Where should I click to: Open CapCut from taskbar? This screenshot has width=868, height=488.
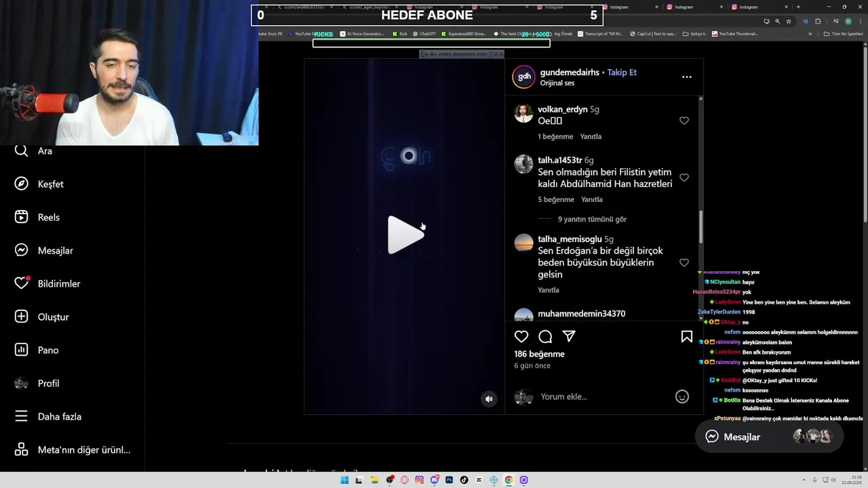[479, 480]
